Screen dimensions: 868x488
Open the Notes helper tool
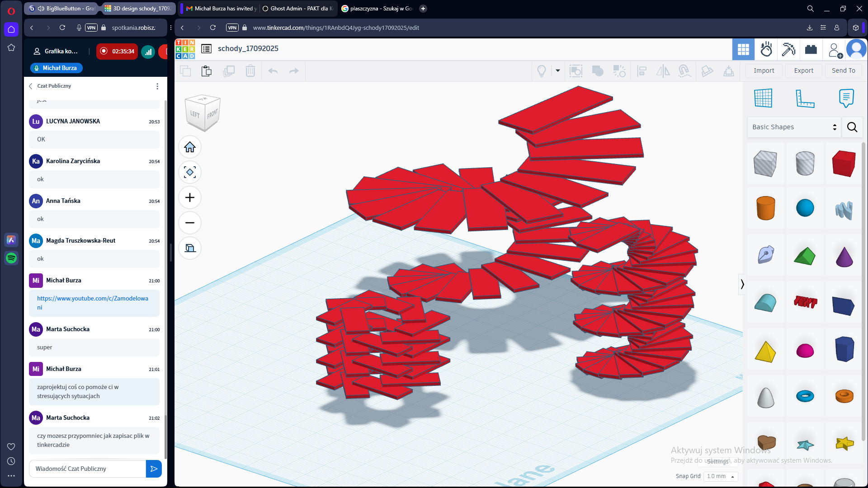coord(846,98)
